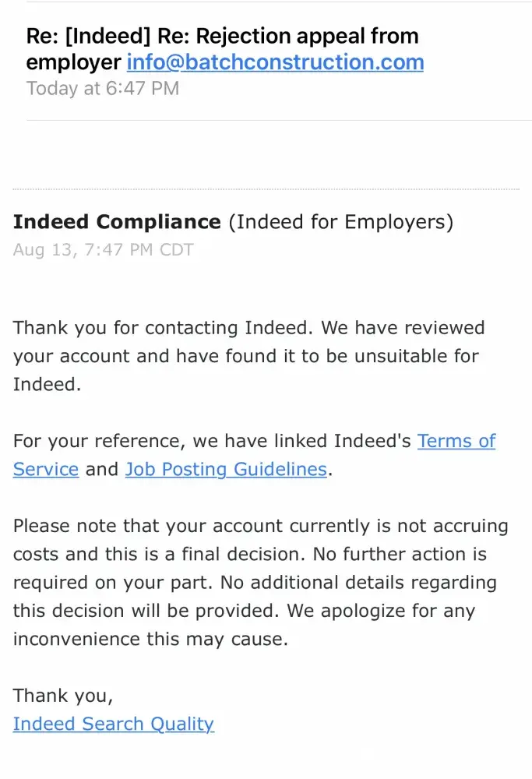Click the dotted separator above Indeed Compliance
The width and height of the screenshot is (532, 779).
coord(266,189)
